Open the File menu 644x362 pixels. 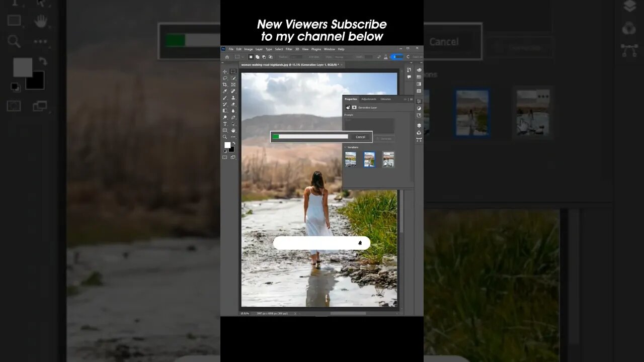[x=231, y=49]
